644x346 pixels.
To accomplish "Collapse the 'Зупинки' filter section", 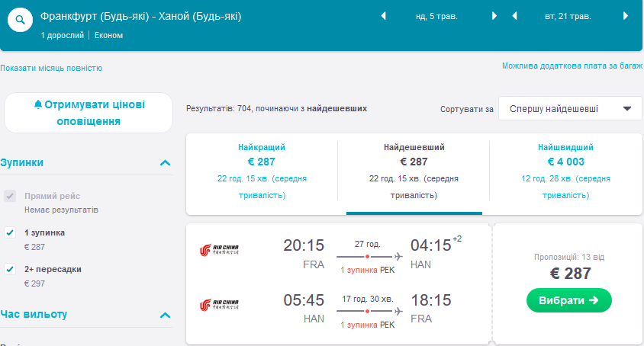I will point(165,162).
